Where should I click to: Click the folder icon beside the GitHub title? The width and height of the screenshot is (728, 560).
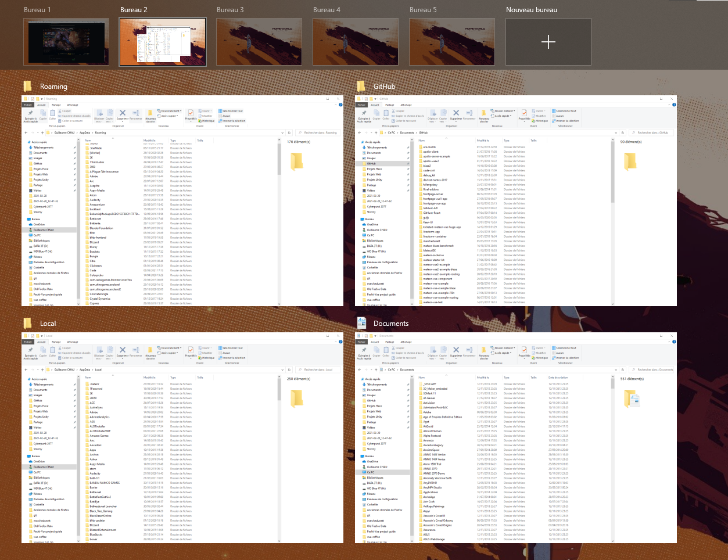click(x=361, y=86)
